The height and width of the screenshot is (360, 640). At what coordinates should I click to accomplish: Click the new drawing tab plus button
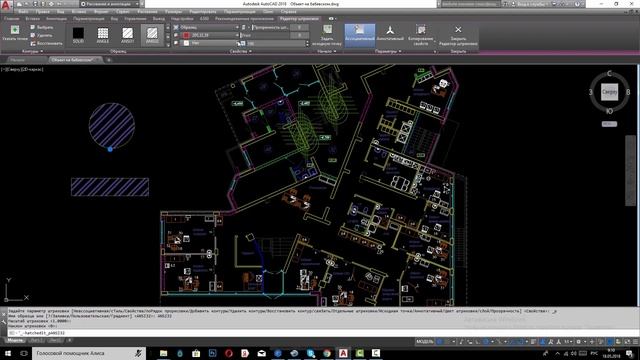pos(109,60)
